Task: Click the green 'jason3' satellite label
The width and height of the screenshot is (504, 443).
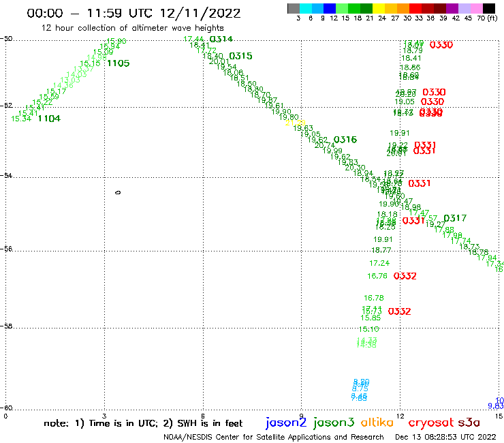Action: 334,423
